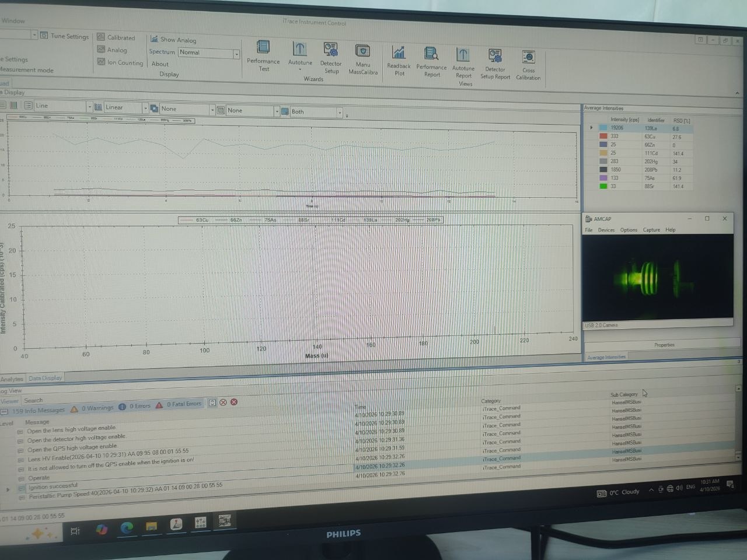Toggle the 0 Fatal Errors log filter
The width and height of the screenshot is (747, 560).
pyautogui.click(x=179, y=404)
